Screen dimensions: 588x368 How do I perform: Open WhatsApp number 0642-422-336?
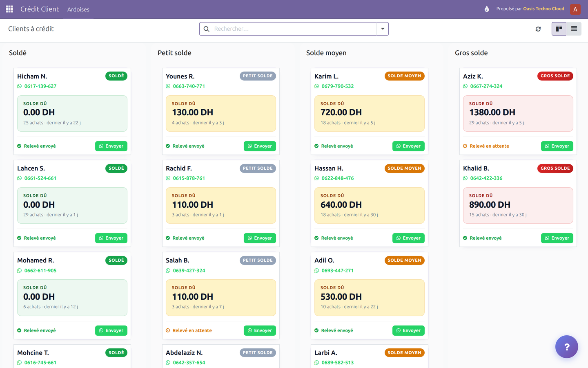483,178
